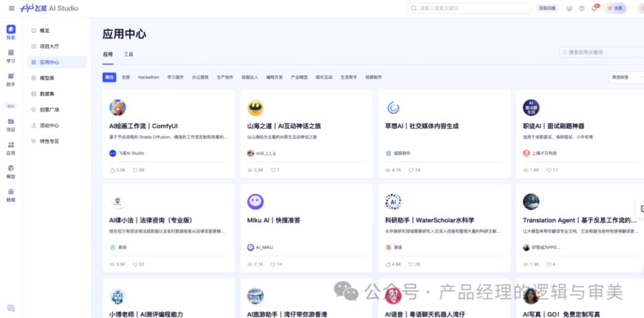Image resolution: width=644 pixels, height=318 pixels.
Task: Click the AI旅游助手 app icon
Action: (256, 296)
